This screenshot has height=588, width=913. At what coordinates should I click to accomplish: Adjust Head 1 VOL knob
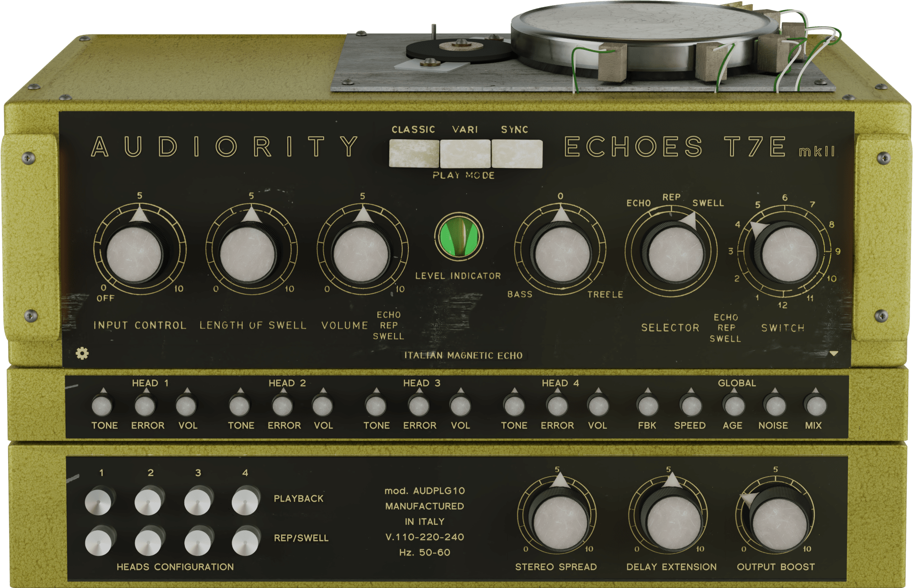tap(186, 405)
